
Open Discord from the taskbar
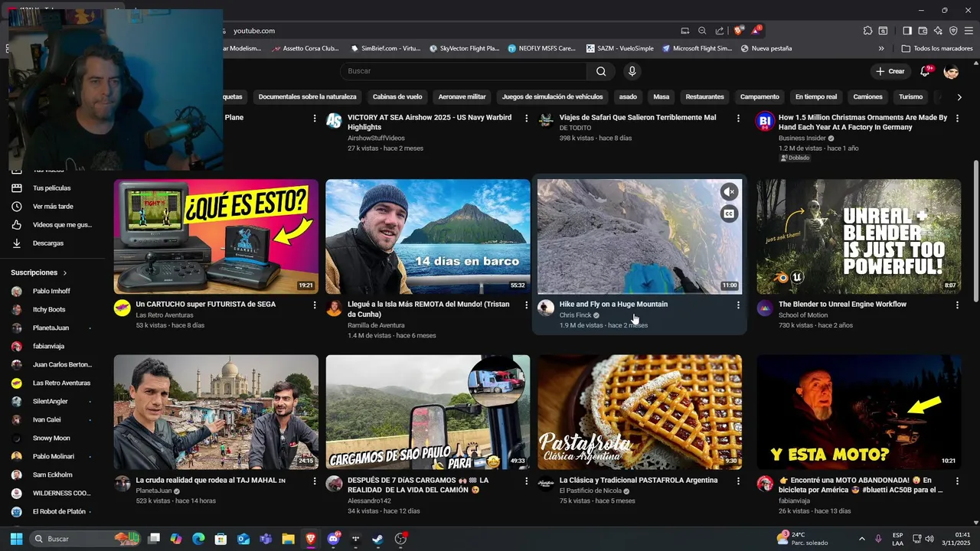coord(334,539)
